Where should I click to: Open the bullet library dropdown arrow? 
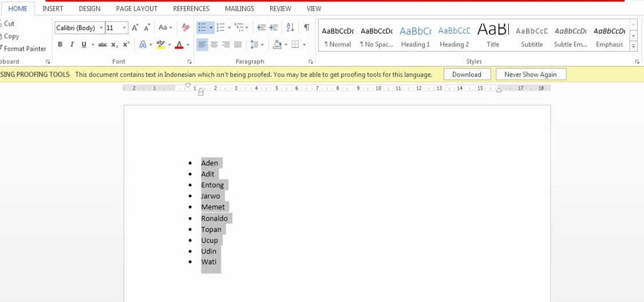(211, 27)
